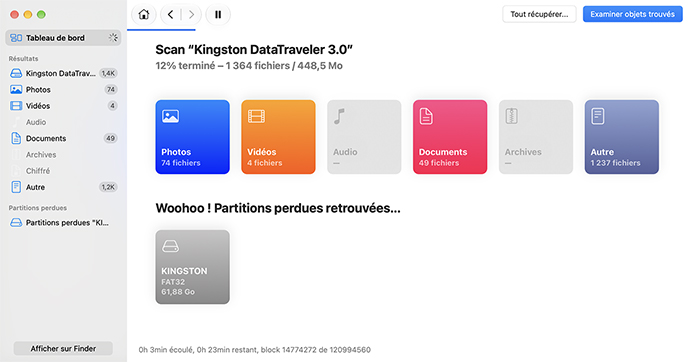
Task: Click Examiner objets trouvés button
Action: coord(632,14)
